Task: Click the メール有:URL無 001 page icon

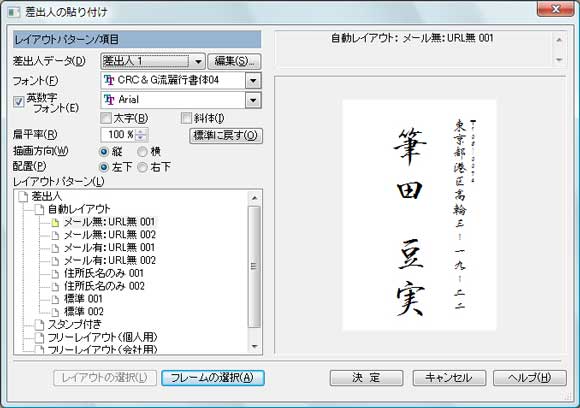Action: pyautogui.click(x=55, y=248)
